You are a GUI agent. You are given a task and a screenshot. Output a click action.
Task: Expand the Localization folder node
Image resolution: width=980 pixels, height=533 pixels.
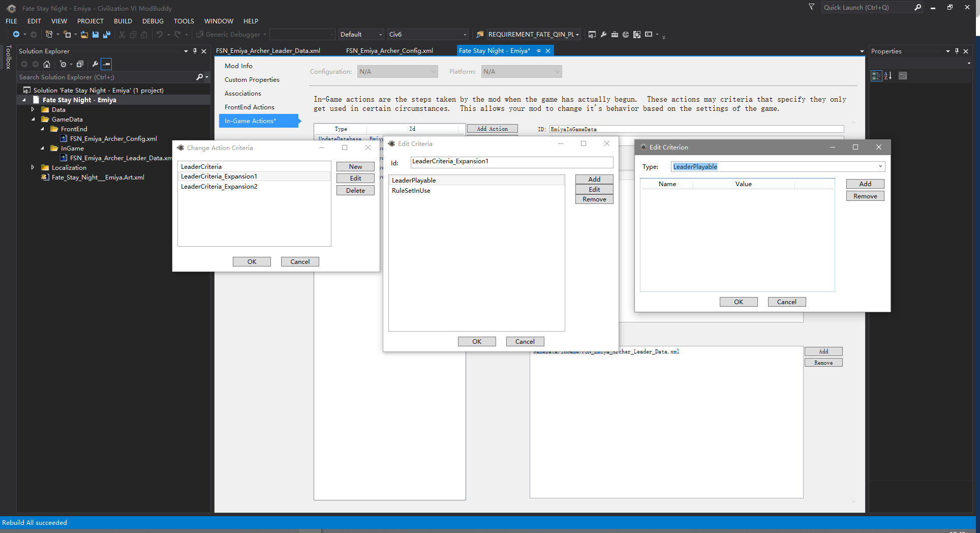click(x=33, y=168)
